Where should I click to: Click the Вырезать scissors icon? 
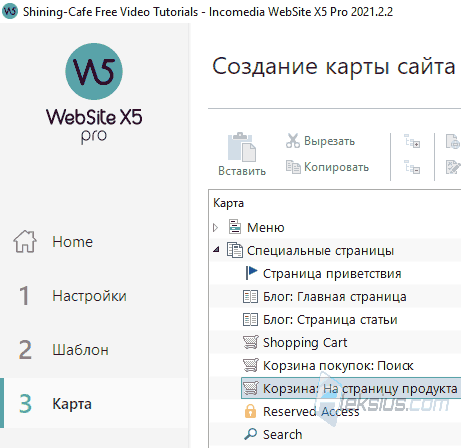point(293,141)
